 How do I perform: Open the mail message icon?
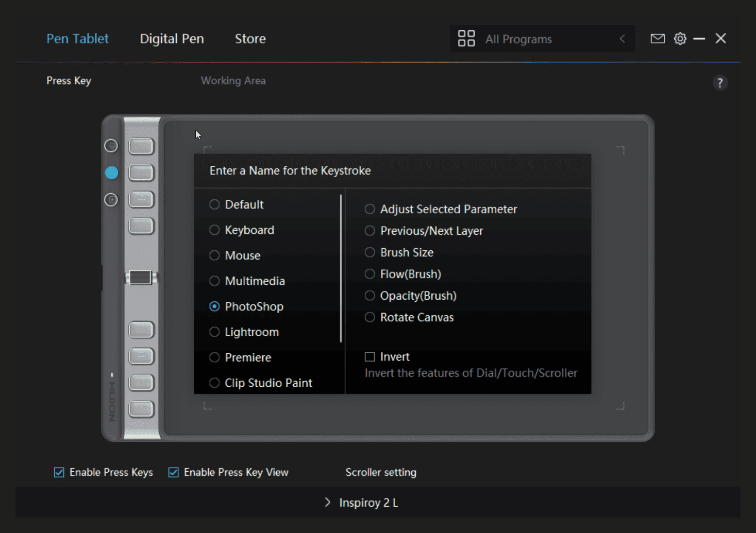pos(657,39)
